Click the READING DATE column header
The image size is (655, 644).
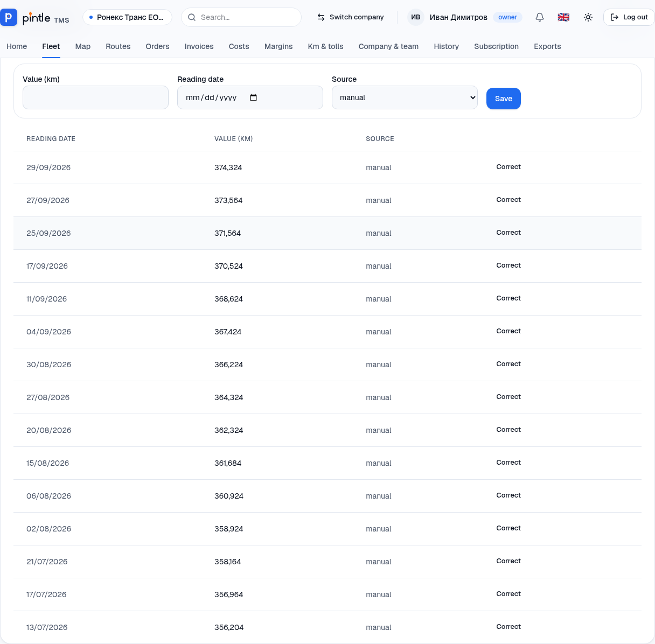coord(51,139)
